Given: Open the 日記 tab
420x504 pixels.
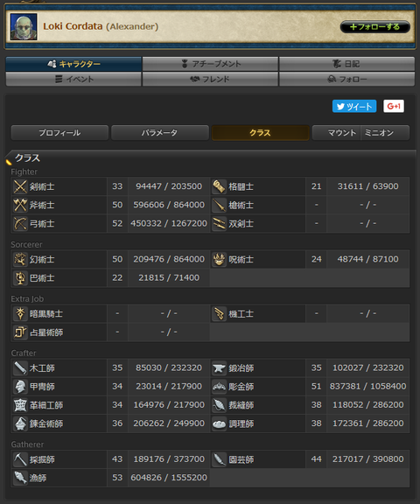Looking at the screenshot, I should pyautogui.click(x=346, y=64).
